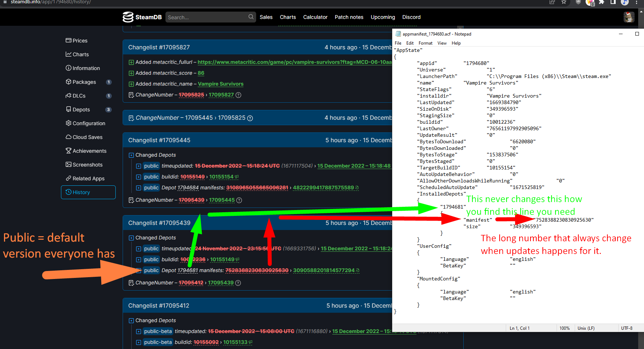Open the SteamDB user avatar
Screen dimensions: 644x349
(x=629, y=17)
